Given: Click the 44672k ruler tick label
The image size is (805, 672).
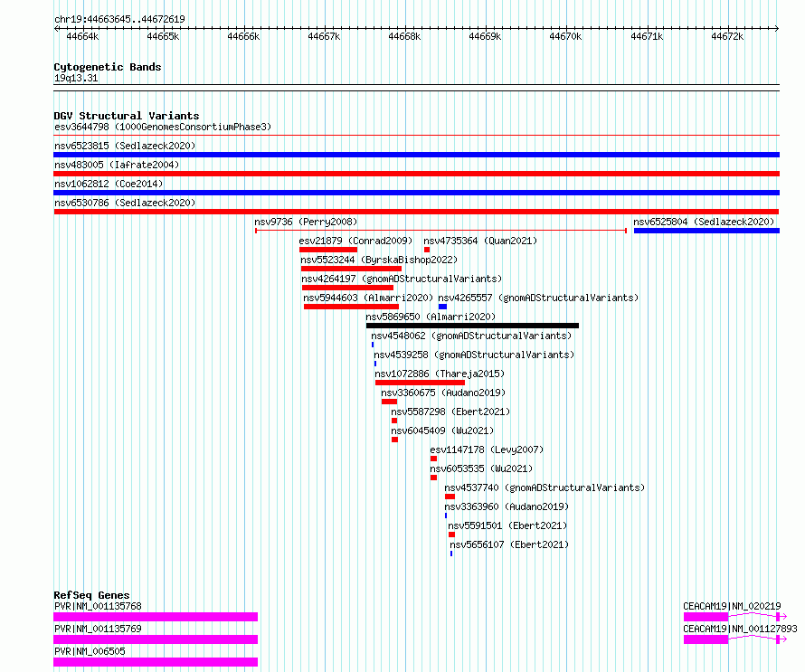Looking at the screenshot, I should (x=727, y=36).
